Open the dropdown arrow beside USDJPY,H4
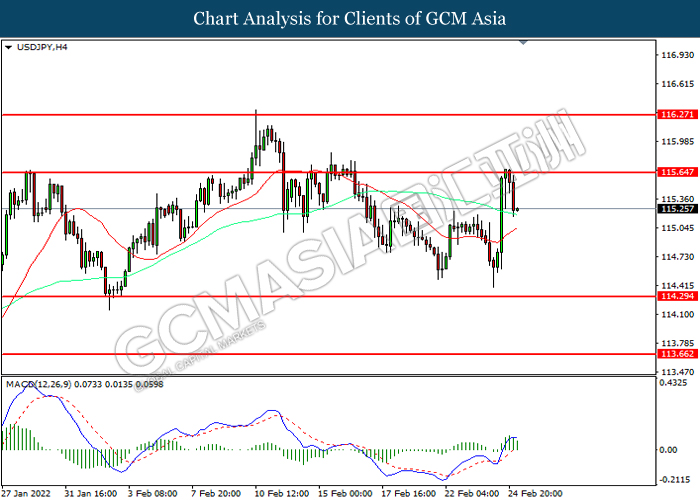The width and height of the screenshot is (700, 500). 8,47
